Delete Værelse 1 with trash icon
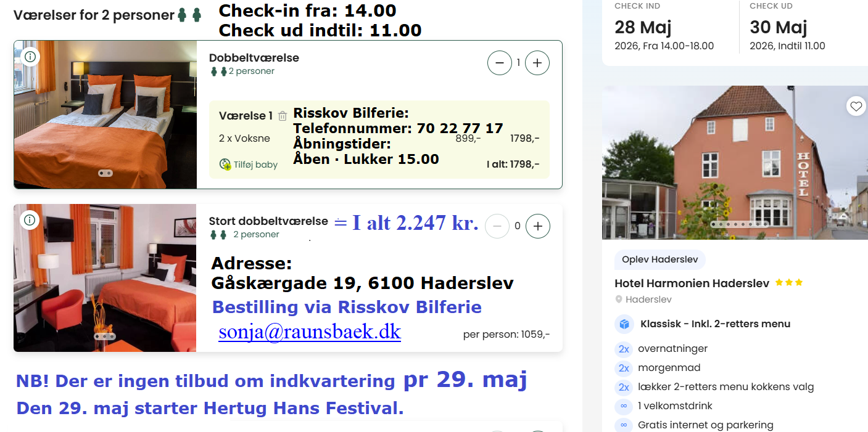Screen dimensions: 868x432 pyautogui.click(x=283, y=116)
